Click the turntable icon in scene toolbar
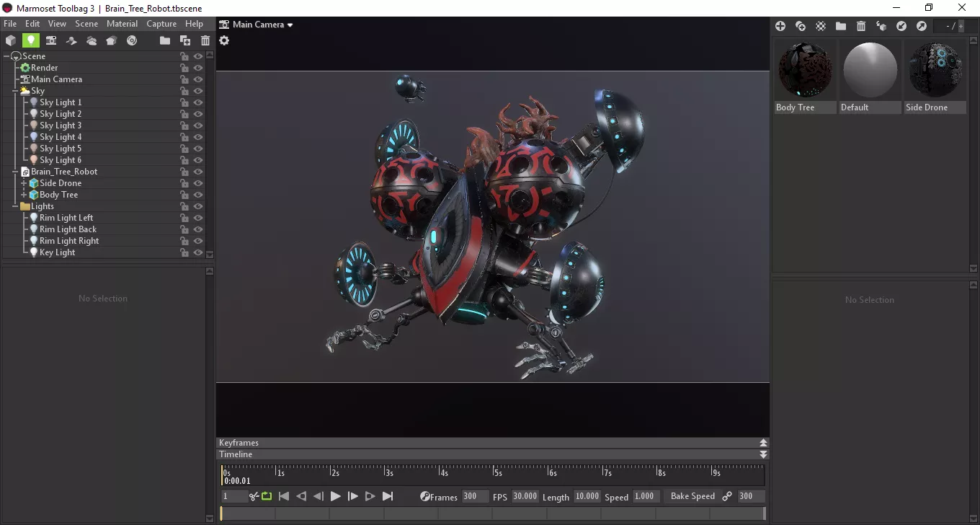The height and width of the screenshot is (525, 980). pos(132,40)
